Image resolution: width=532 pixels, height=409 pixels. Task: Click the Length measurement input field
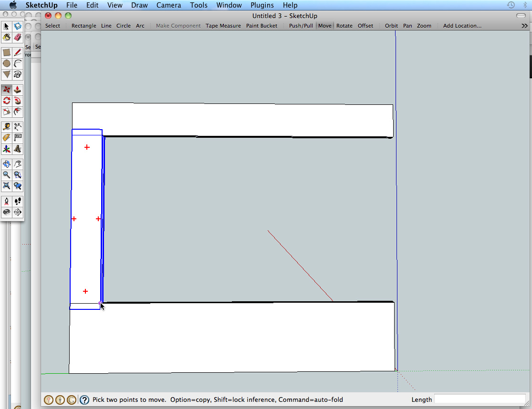[x=480, y=399]
